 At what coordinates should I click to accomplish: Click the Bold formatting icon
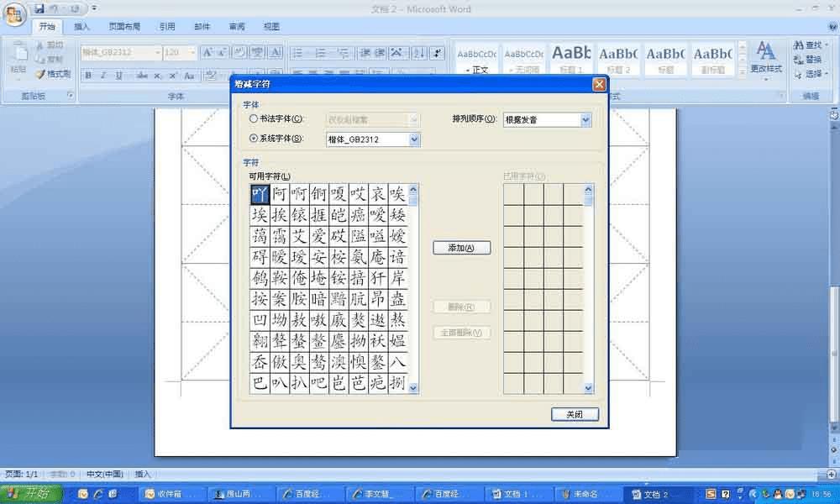click(x=88, y=76)
